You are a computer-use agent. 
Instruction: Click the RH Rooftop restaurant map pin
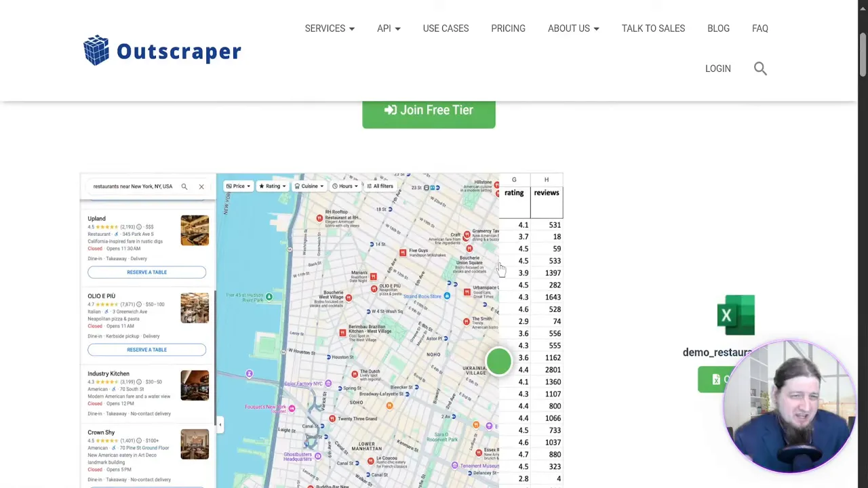tap(319, 218)
